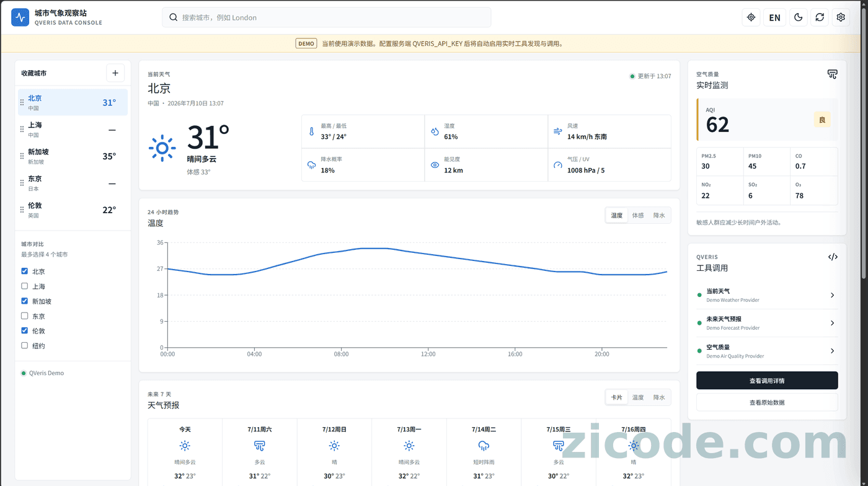Click the drag handle next to 上海

[x=22, y=130]
